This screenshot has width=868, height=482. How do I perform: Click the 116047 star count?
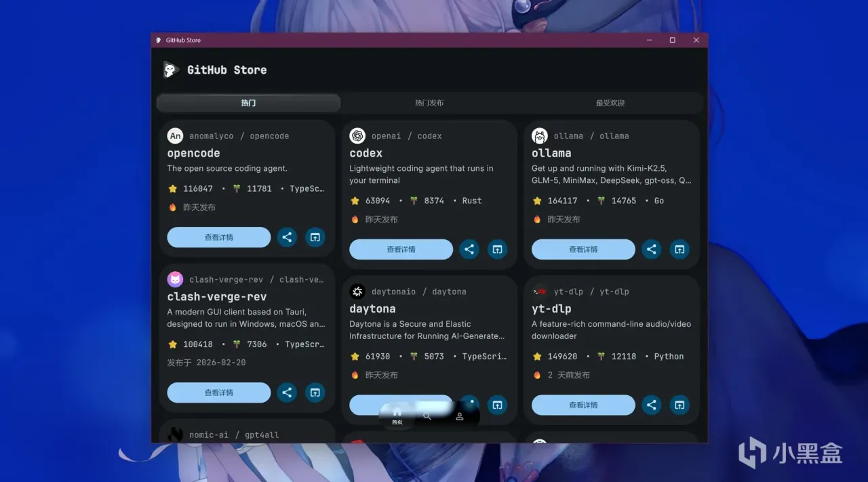[198, 189]
